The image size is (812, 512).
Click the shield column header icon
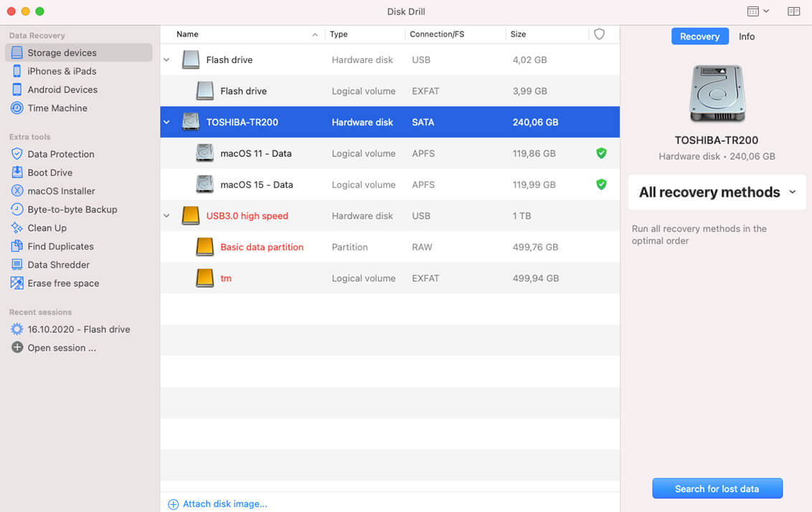(599, 34)
